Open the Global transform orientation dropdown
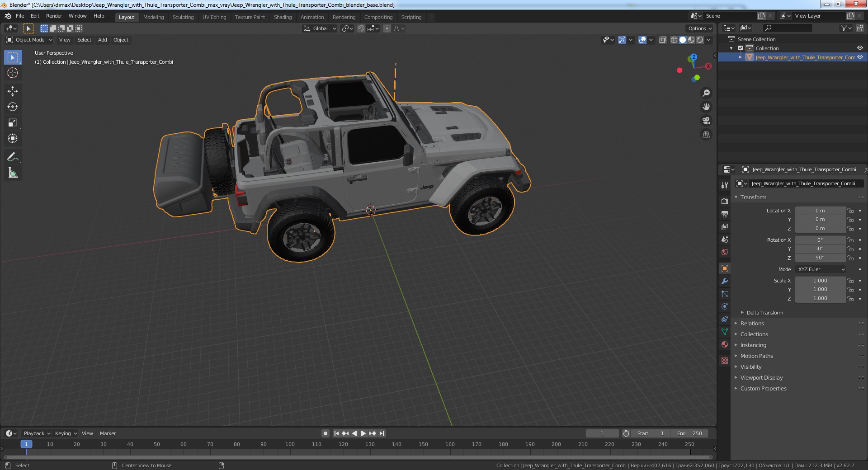 point(320,28)
